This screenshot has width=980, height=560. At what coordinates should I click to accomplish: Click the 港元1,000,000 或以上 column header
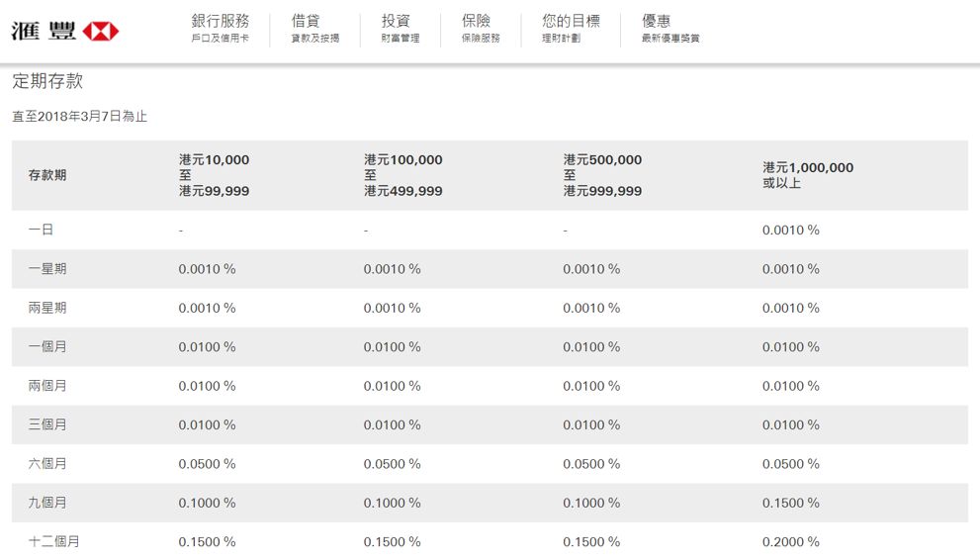click(x=808, y=175)
